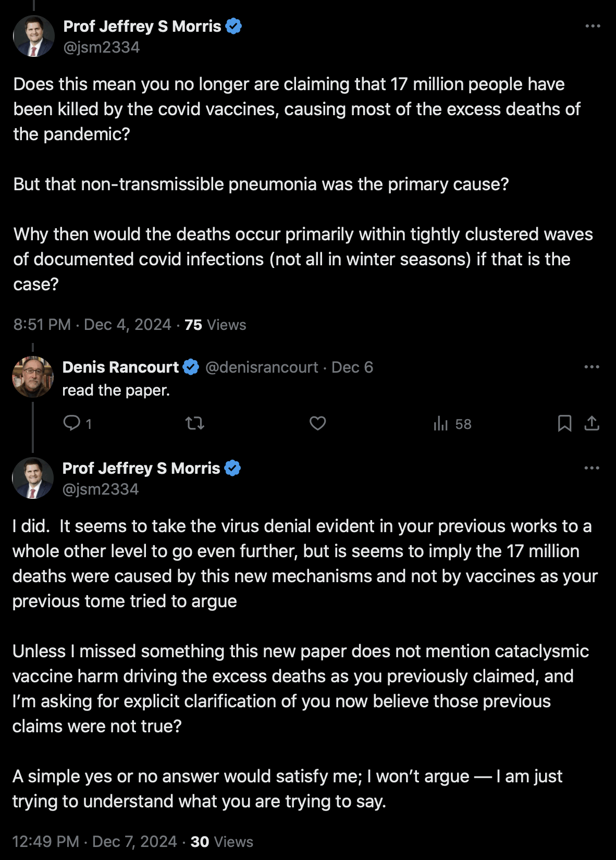Viewport: 616px width, 860px height.
Task: Click the Denis Rancourt display name
Action: point(120,367)
